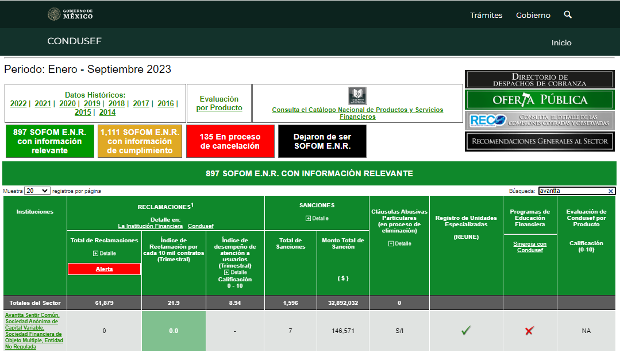The height and width of the screenshot is (364, 620).
Task: Select 897 SOFOM con información relevante tab
Action: point(50,141)
